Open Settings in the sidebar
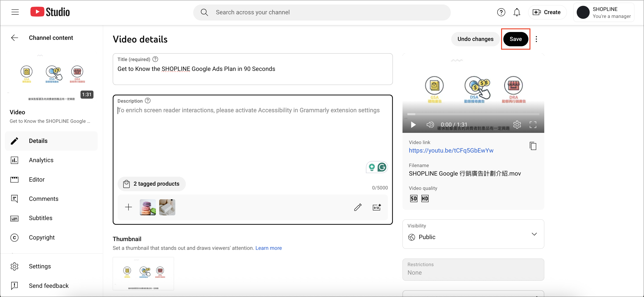This screenshot has width=644, height=297. tap(51, 266)
